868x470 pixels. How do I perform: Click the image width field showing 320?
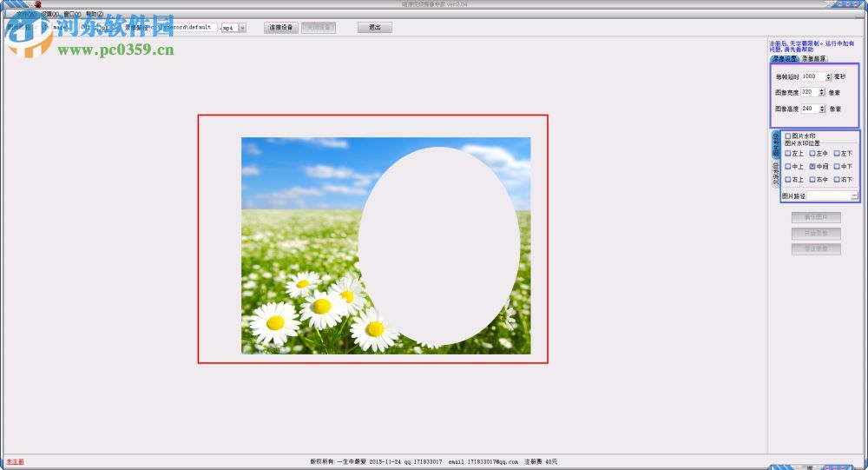click(809, 92)
